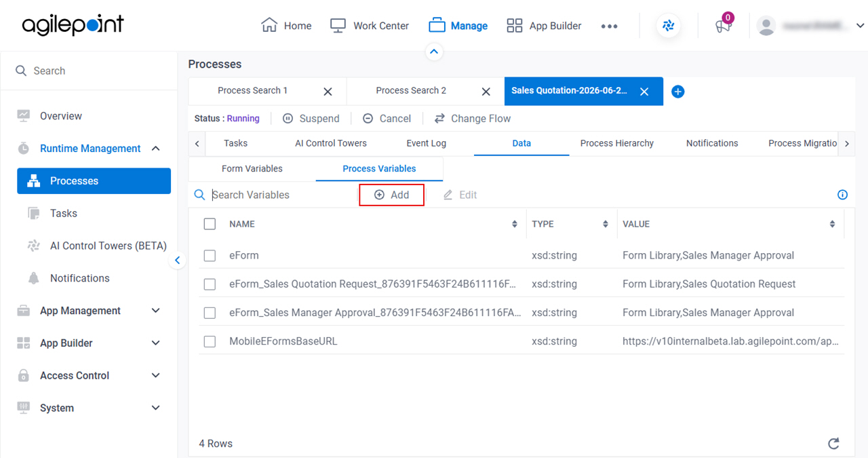Screen dimensions: 868x458
Task: Close the Sales Quotation tab
Action: point(644,92)
